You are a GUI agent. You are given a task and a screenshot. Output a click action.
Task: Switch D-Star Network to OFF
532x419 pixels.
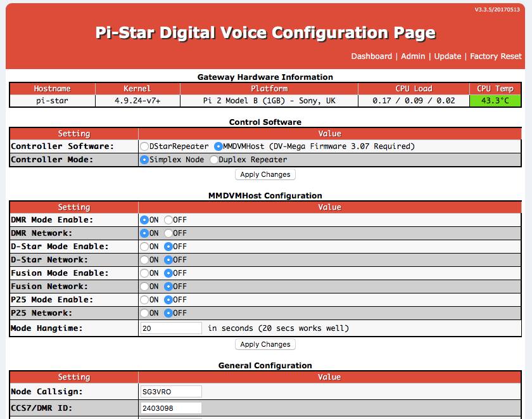click(x=168, y=260)
